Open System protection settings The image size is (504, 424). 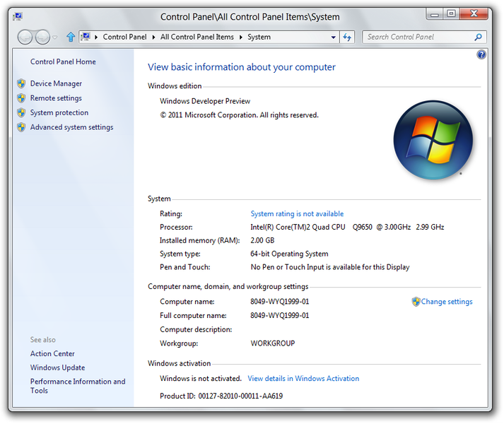[59, 113]
